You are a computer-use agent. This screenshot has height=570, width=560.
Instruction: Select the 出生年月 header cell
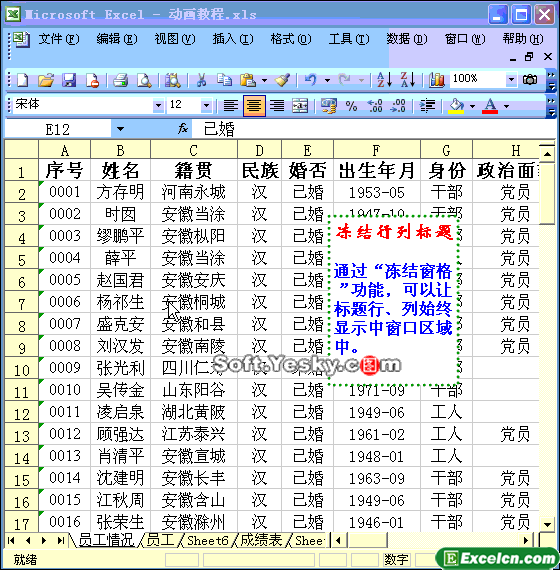(x=376, y=170)
